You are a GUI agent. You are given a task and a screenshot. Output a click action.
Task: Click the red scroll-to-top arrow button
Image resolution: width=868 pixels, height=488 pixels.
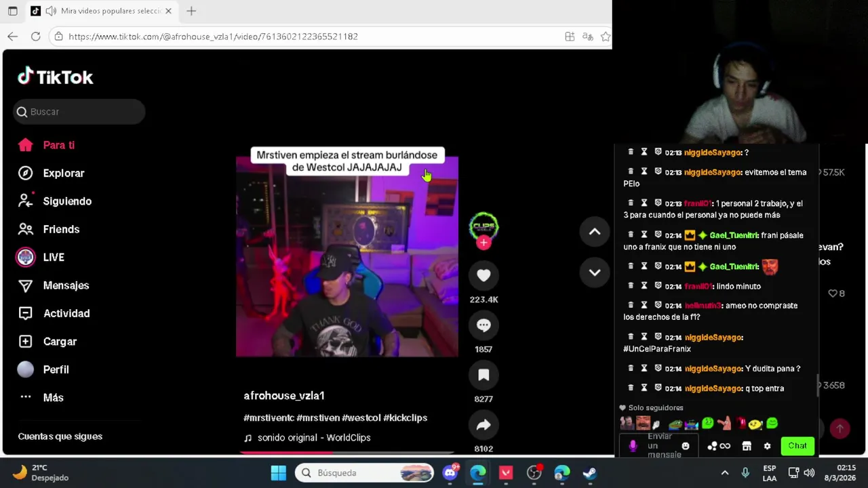click(x=840, y=428)
